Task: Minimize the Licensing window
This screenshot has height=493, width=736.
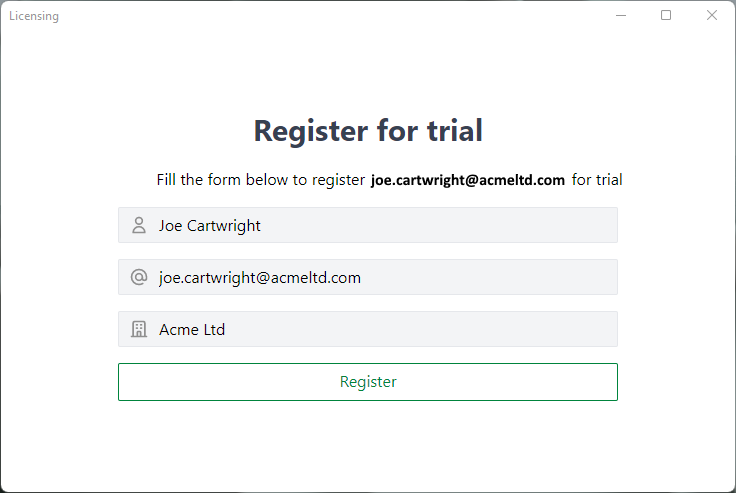Action: pos(621,15)
